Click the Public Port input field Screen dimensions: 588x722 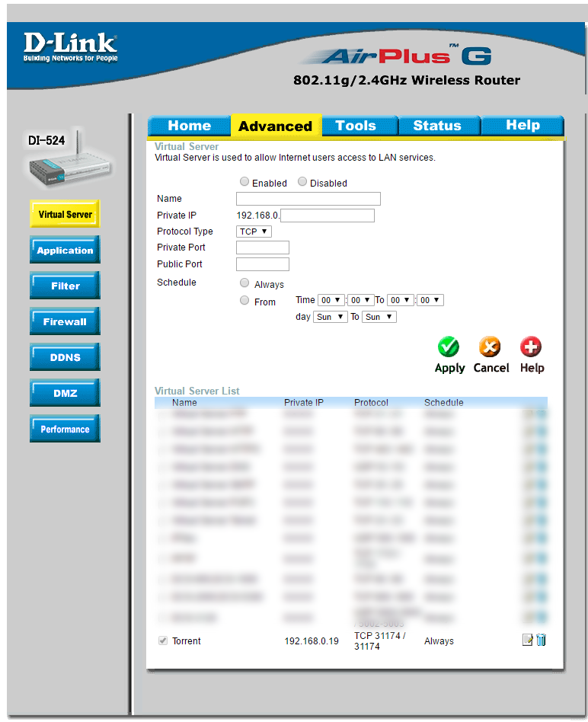(263, 264)
